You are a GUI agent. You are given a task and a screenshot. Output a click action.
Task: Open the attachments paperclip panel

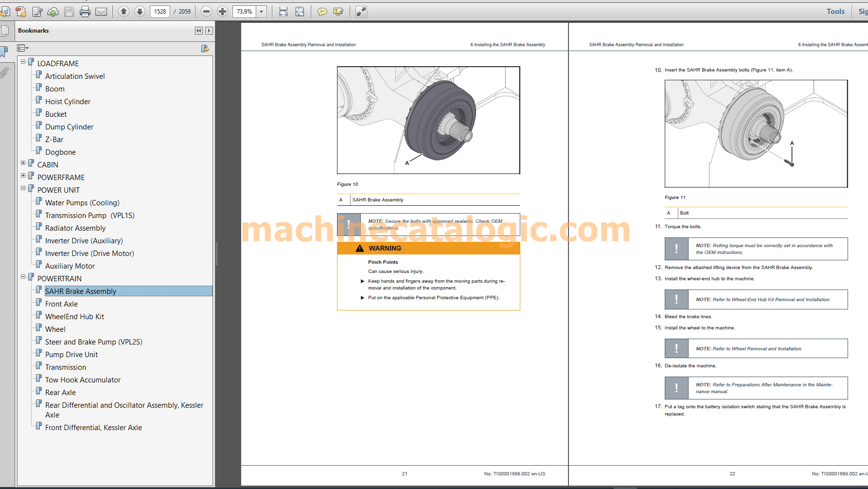click(x=4, y=73)
